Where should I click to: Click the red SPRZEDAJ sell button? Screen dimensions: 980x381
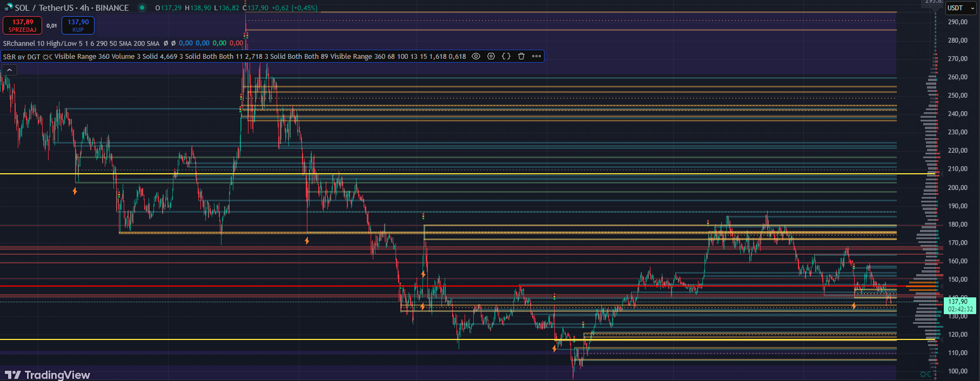pos(23,25)
